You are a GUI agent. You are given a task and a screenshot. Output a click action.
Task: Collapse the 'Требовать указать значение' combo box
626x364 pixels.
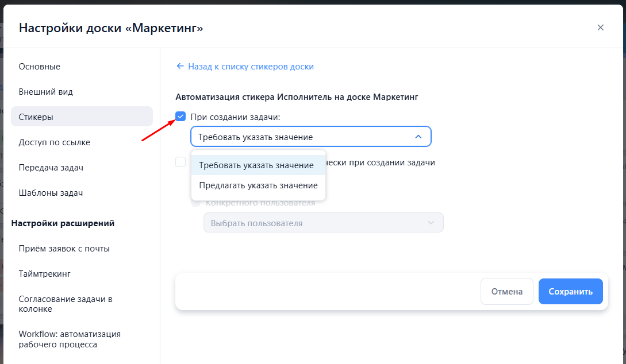coord(311,137)
